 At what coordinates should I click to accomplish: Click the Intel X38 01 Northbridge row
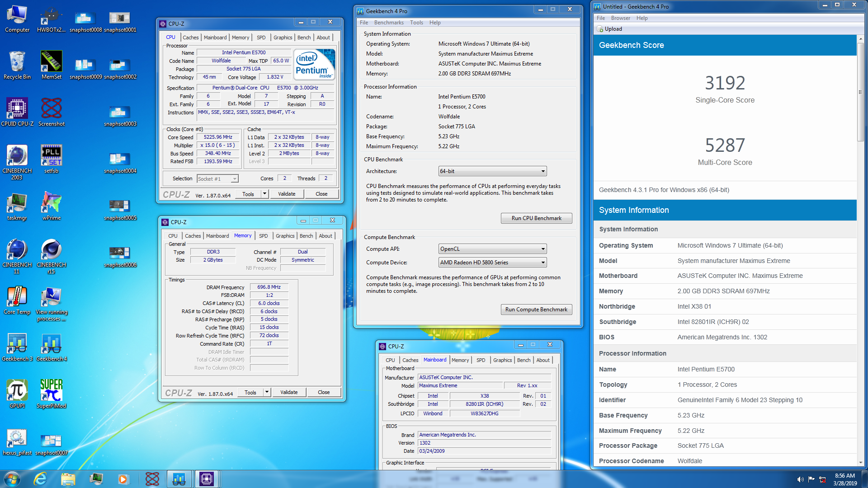pyautogui.click(x=725, y=306)
